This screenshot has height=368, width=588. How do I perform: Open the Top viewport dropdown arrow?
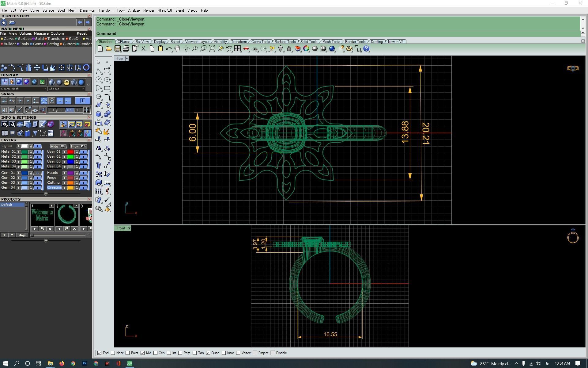tap(127, 59)
